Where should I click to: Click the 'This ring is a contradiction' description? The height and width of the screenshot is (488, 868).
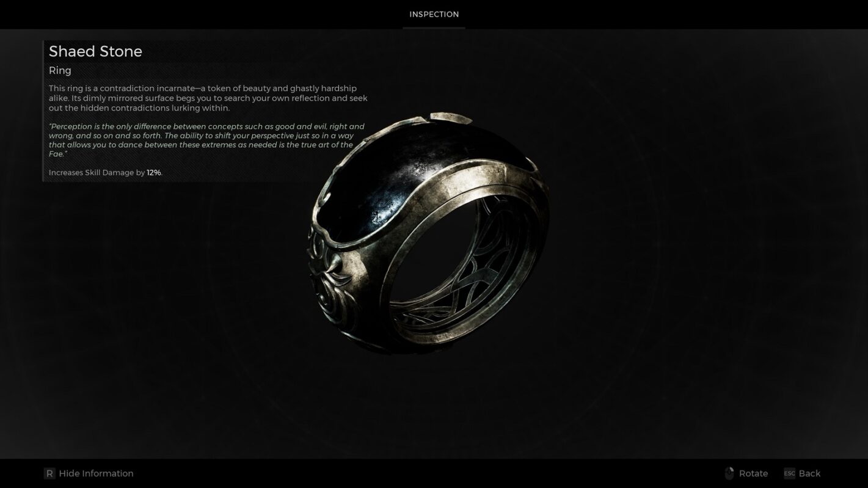point(208,98)
